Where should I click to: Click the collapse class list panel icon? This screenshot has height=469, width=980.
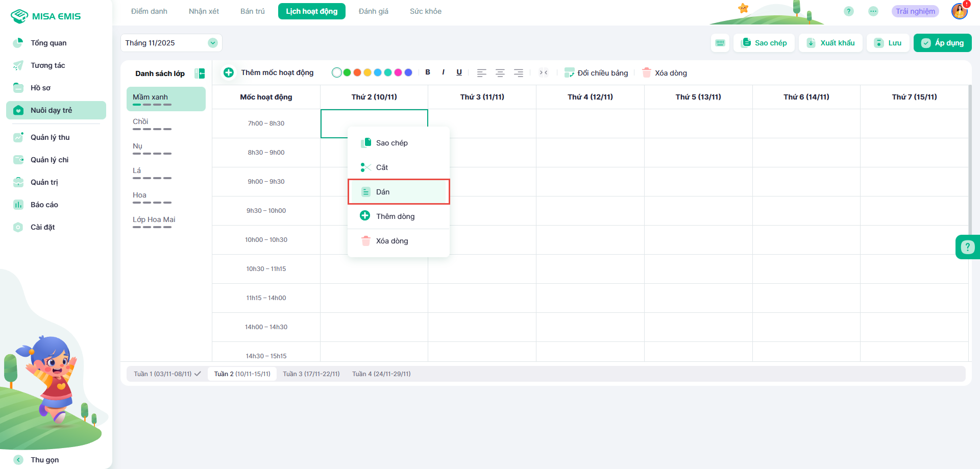pos(200,73)
